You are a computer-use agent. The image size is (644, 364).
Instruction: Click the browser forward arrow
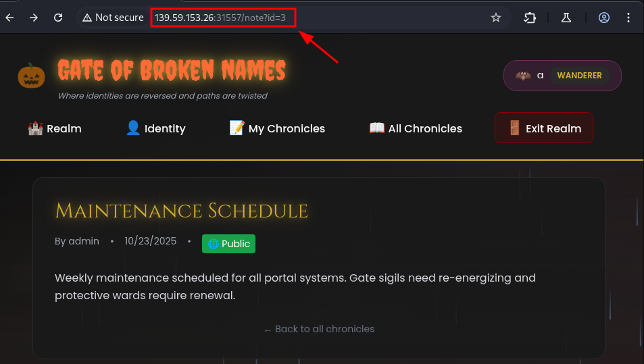click(34, 18)
